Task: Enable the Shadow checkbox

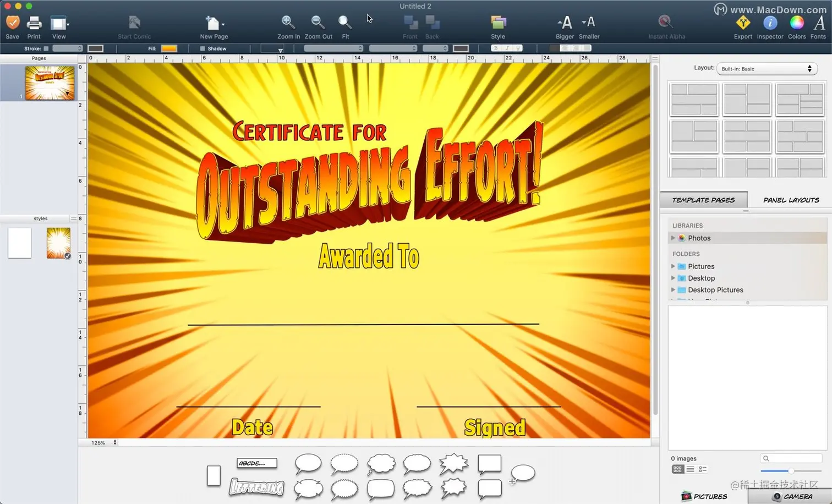Action: tap(202, 48)
